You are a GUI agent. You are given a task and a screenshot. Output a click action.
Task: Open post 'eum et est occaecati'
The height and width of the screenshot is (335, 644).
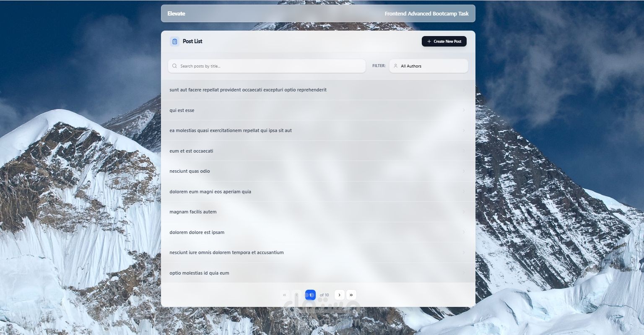(x=318, y=151)
